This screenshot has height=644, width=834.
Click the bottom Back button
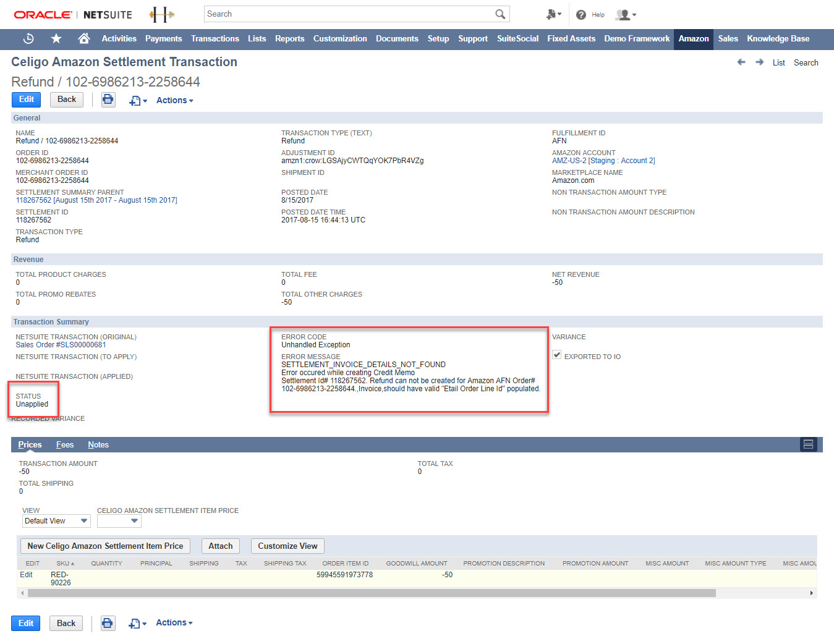[x=66, y=623]
